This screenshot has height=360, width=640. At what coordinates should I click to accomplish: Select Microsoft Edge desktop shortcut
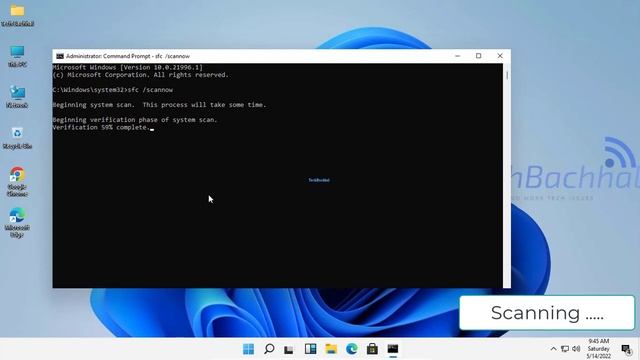(x=17, y=222)
